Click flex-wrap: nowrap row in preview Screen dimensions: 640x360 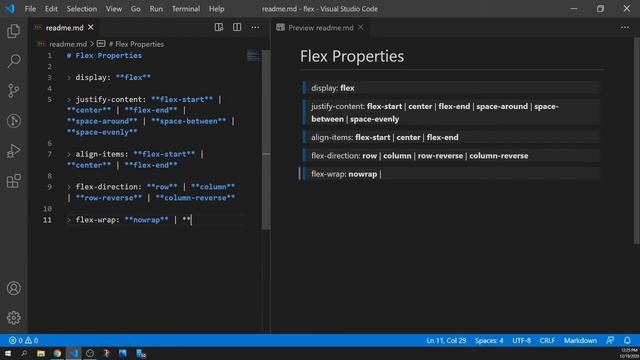(x=451, y=174)
